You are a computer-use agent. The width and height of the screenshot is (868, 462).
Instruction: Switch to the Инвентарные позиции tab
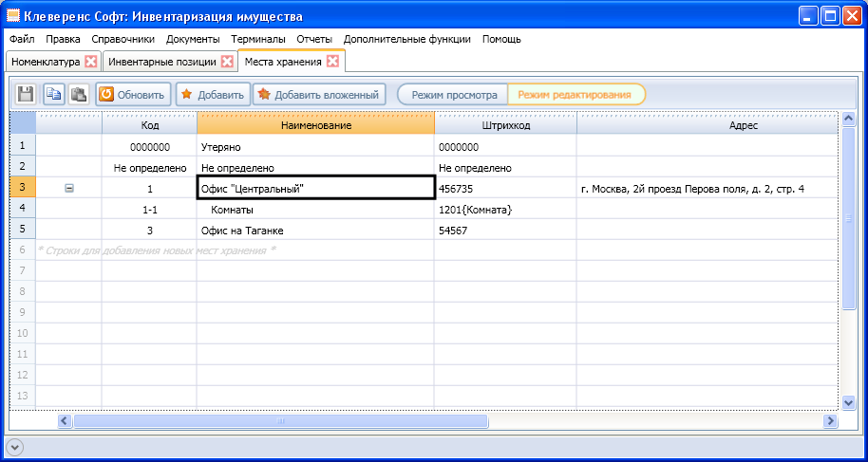click(163, 62)
